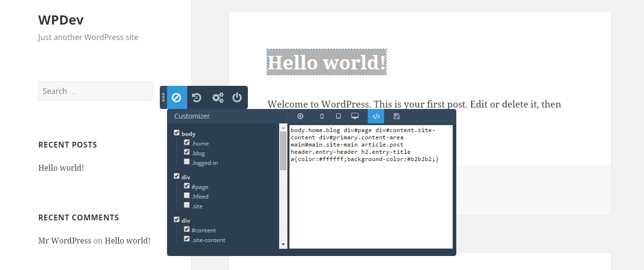Image resolution: width=644 pixels, height=270 pixels.
Task: Click the Search input field
Action: click(95, 91)
